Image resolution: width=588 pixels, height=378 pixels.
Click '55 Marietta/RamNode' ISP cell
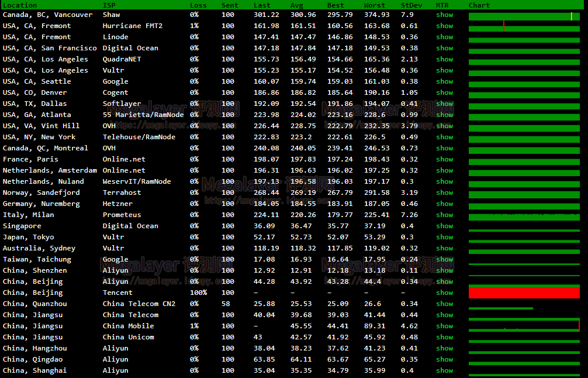[x=143, y=115]
